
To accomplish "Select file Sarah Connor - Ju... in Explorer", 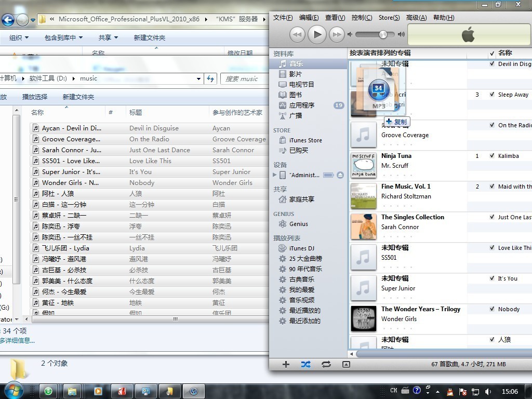I will pos(72,150).
